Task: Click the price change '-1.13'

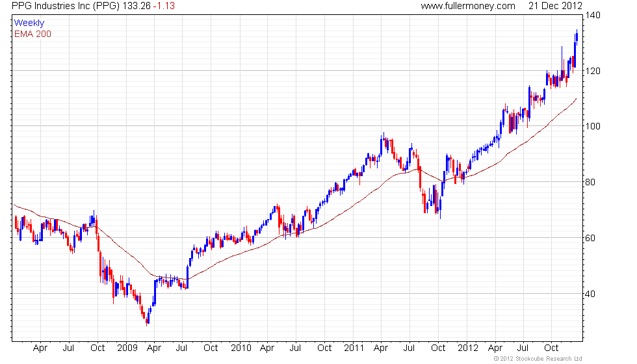Action: pyautogui.click(x=164, y=6)
